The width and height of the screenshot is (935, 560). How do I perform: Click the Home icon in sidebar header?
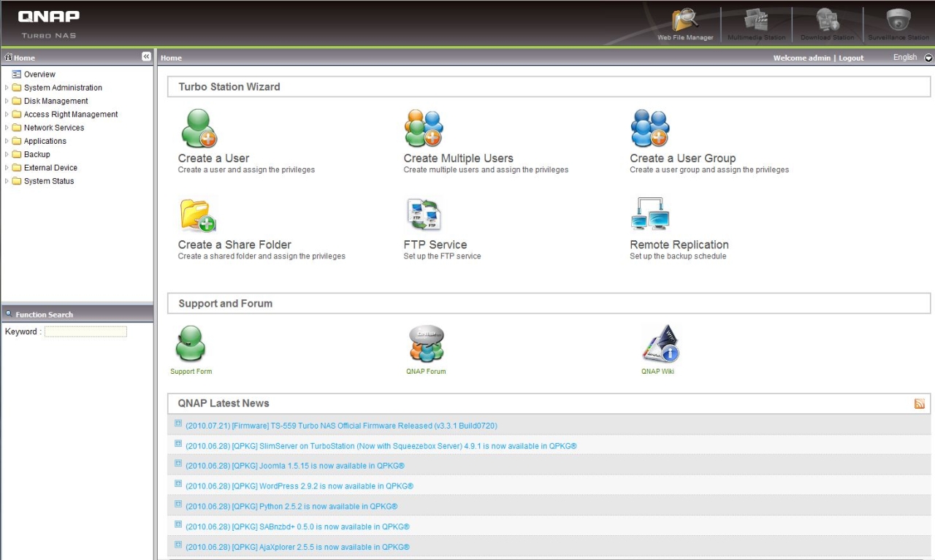point(8,57)
